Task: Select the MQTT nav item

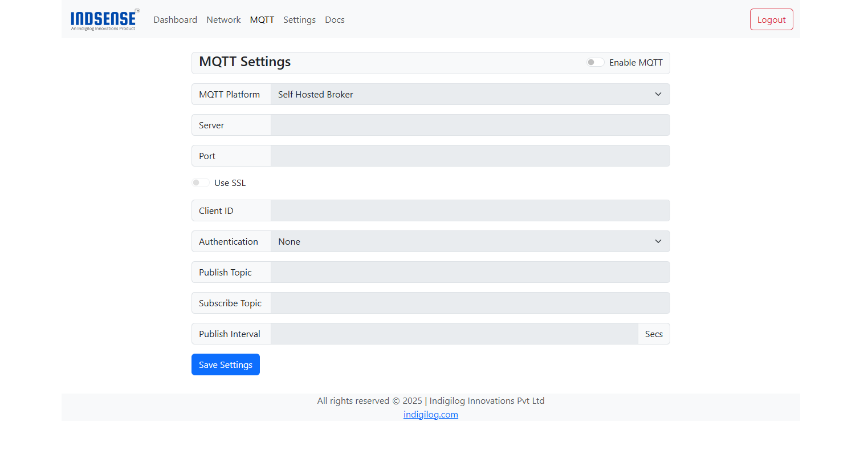Action: click(x=262, y=19)
